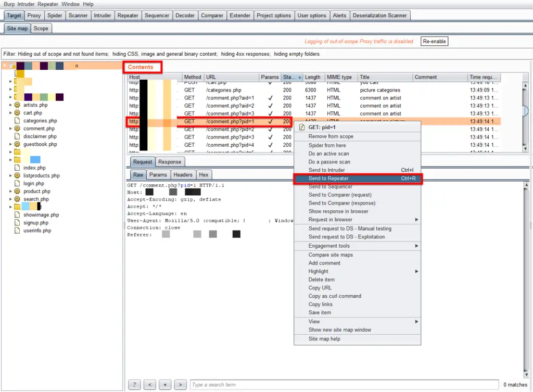
Task: Click the search term input field
Action: (344, 385)
